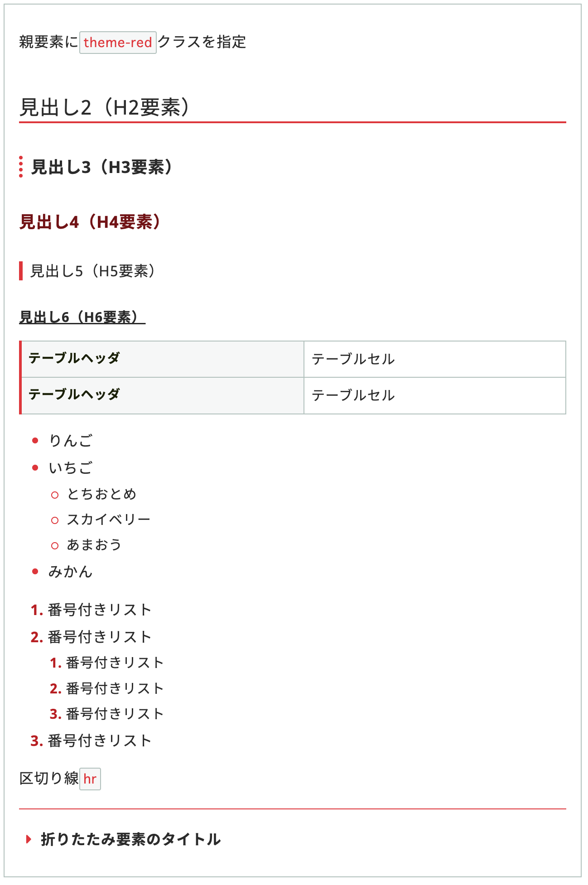This screenshot has width=588, height=885.
Task: Click the hr code label
Action: coord(90,779)
